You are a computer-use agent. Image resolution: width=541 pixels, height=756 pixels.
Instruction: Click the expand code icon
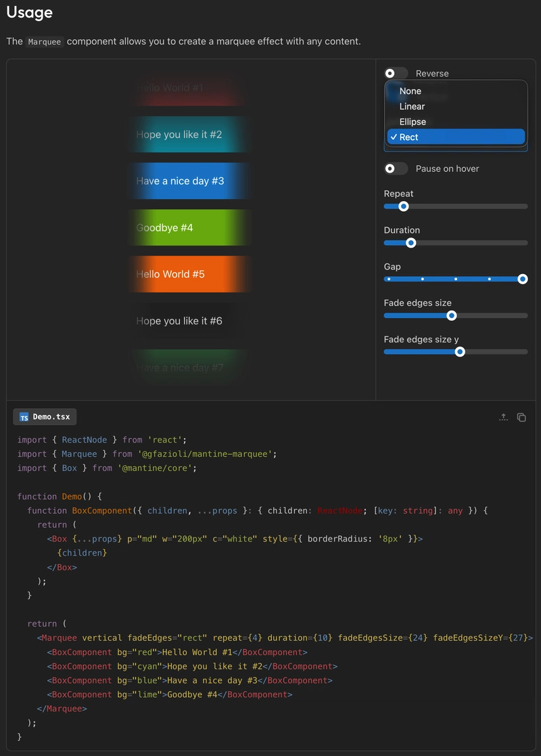point(503,417)
